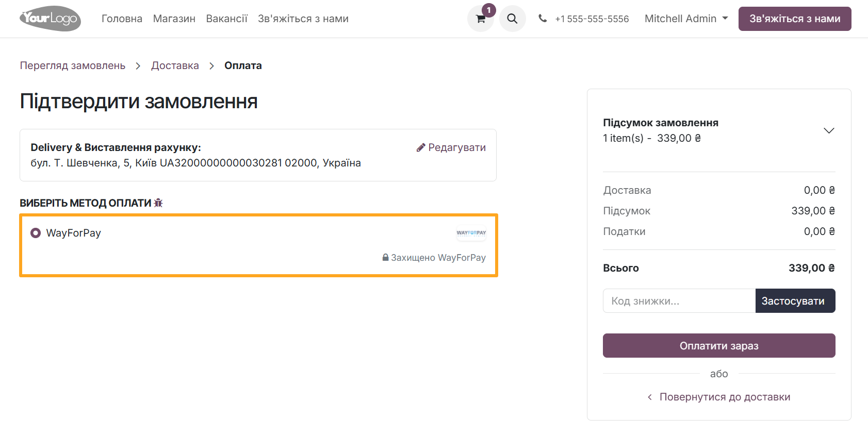The width and height of the screenshot is (868, 436).
Task: Open the Перегляд замовлень breadcrumb link
Action: pos(72,65)
